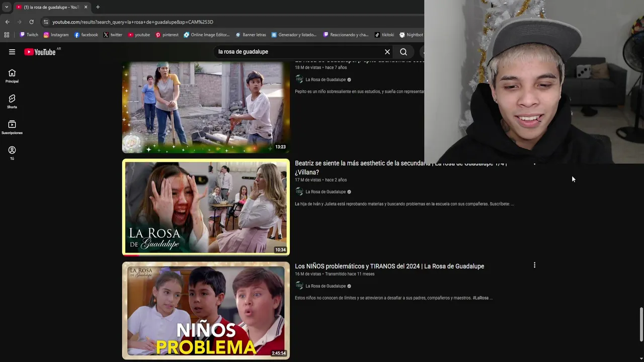Play the Pepito video thumbnail 13:23
Image resolution: width=644 pixels, height=362 pixels.
point(206,107)
